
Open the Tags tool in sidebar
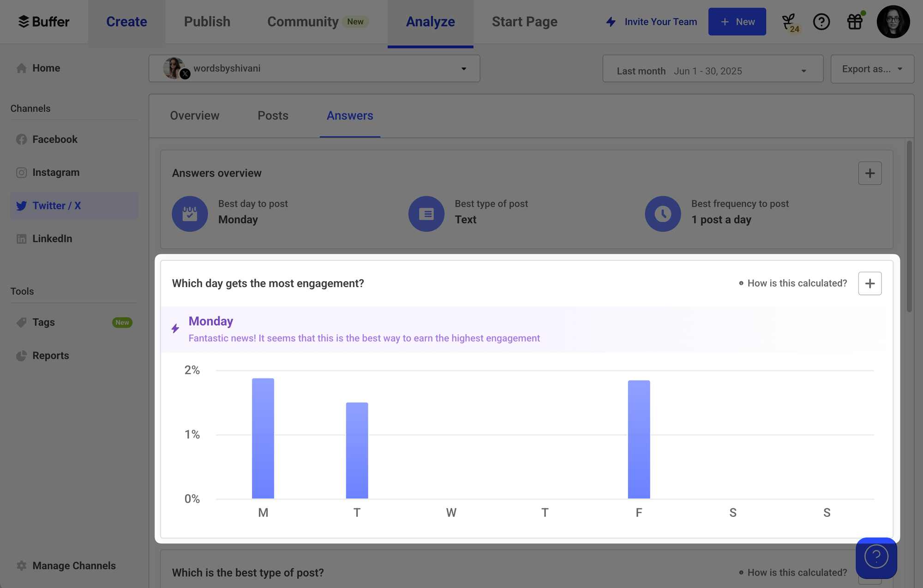pyautogui.click(x=43, y=322)
